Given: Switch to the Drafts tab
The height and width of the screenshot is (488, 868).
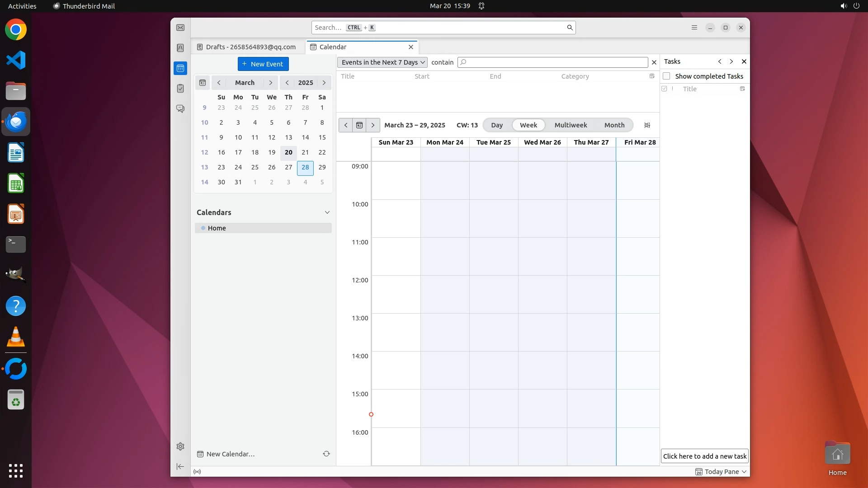Looking at the screenshot, I should 250,47.
